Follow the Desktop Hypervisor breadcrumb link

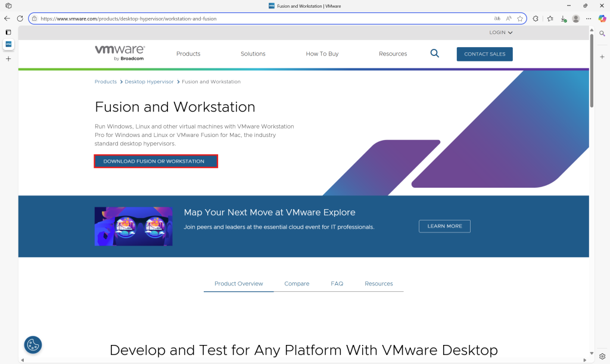149,82
